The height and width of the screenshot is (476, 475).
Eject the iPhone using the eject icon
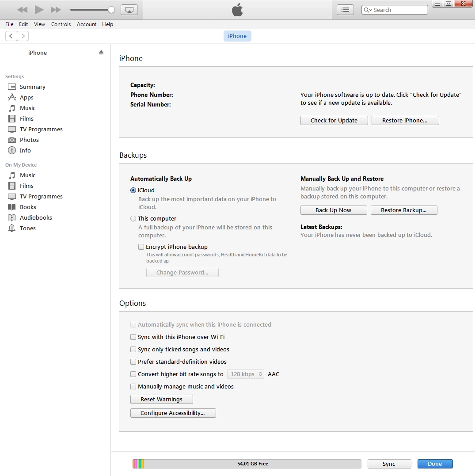pyautogui.click(x=101, y=52)
